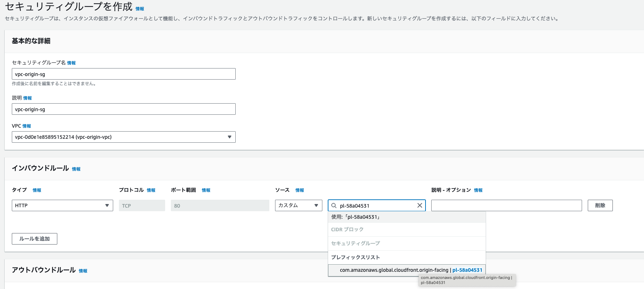Click the magnifier icon in source search

coord(334,205)
